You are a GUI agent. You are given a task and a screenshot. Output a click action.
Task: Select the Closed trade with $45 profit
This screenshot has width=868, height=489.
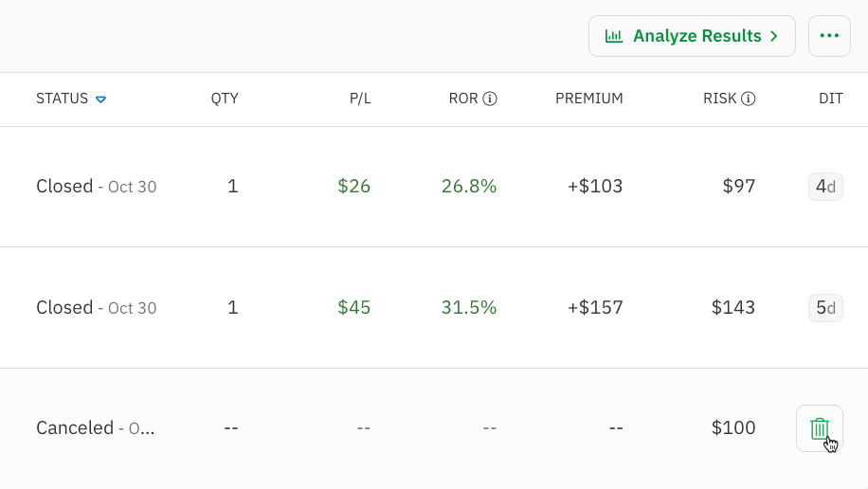click(64, 308)
